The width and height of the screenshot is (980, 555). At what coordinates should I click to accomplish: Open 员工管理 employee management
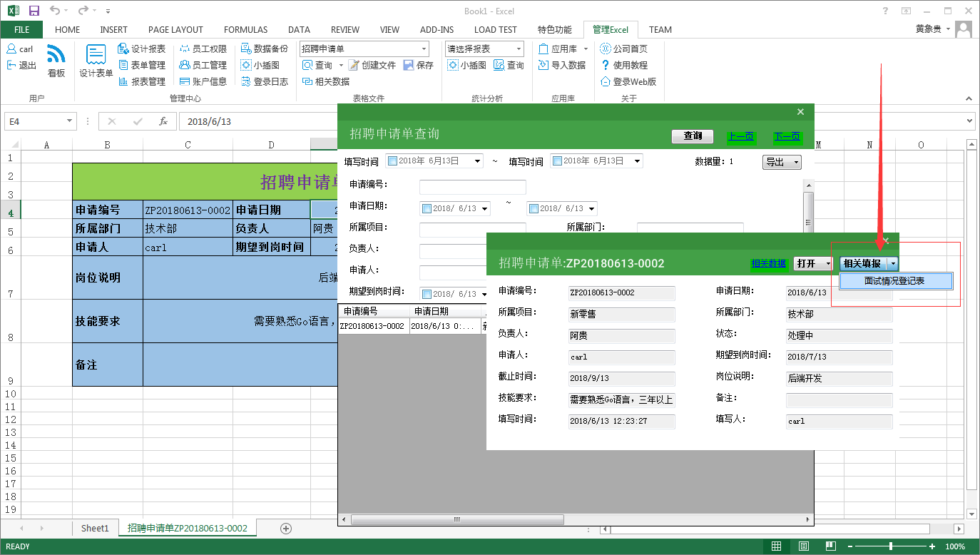[x=203, y=65]
